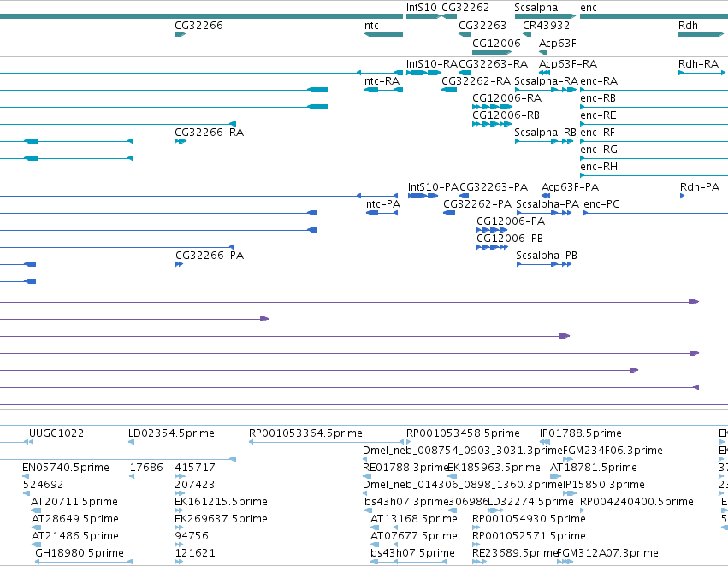
Task: Select the Acp63F-PA protein label
Action: coord(570,187)
